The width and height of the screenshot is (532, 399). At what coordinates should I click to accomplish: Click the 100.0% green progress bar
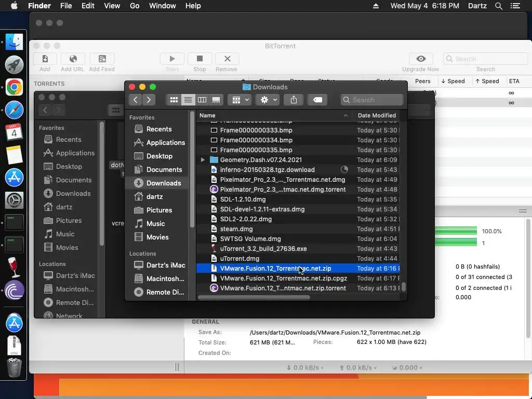(x=456, y=231)
